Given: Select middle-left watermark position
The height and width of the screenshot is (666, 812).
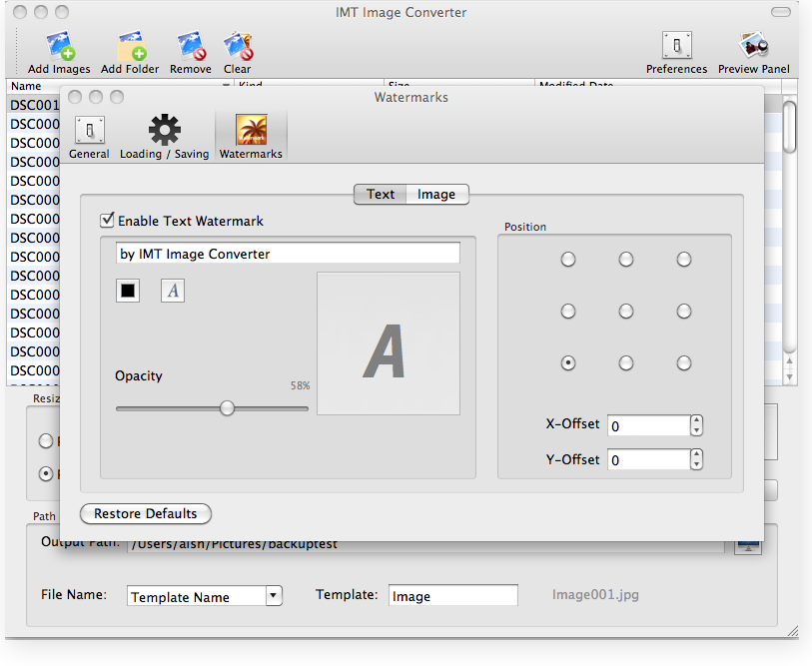Looking at the screenshot, I should click(568, 311).
